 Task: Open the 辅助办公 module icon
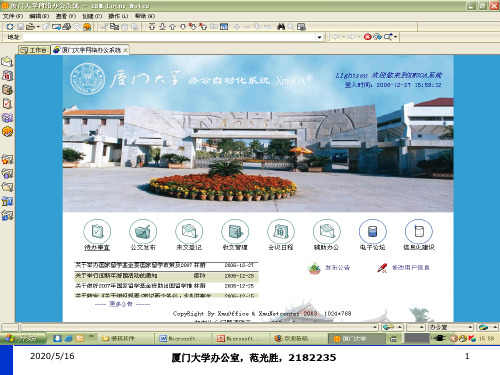[x=327, y=231]
